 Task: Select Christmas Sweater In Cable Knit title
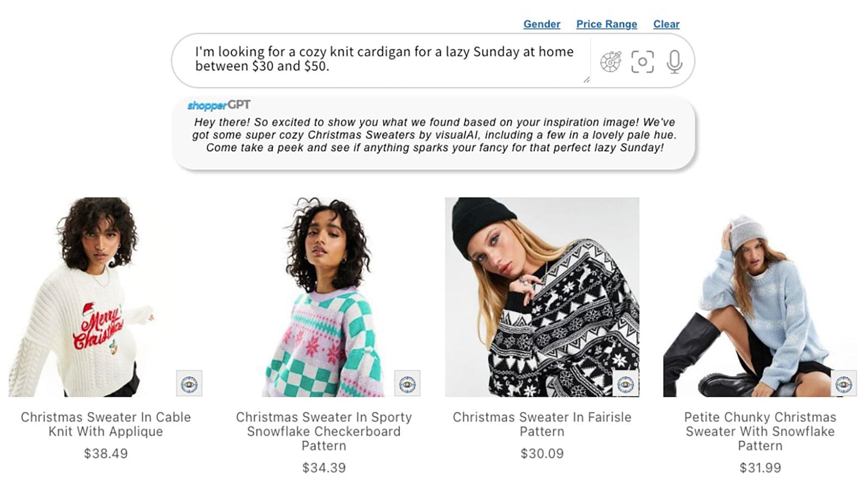[106, 424]
